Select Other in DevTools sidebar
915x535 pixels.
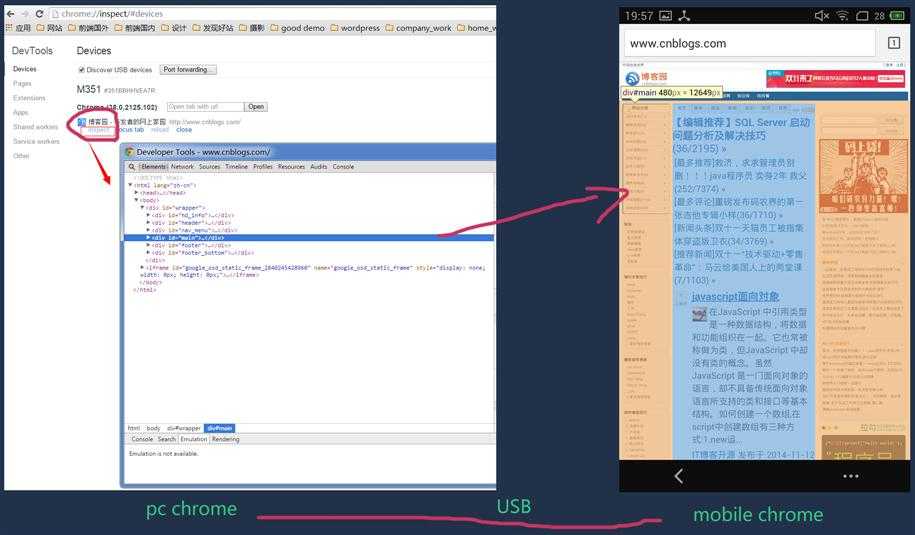[21, 156]
